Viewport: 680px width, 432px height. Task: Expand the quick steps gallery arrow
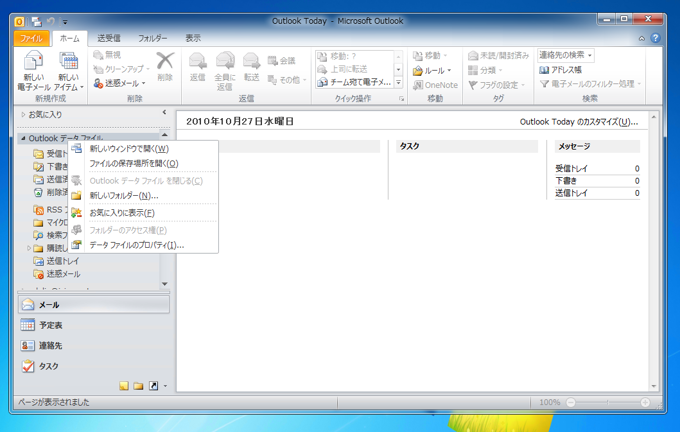(x=399, y=82)
